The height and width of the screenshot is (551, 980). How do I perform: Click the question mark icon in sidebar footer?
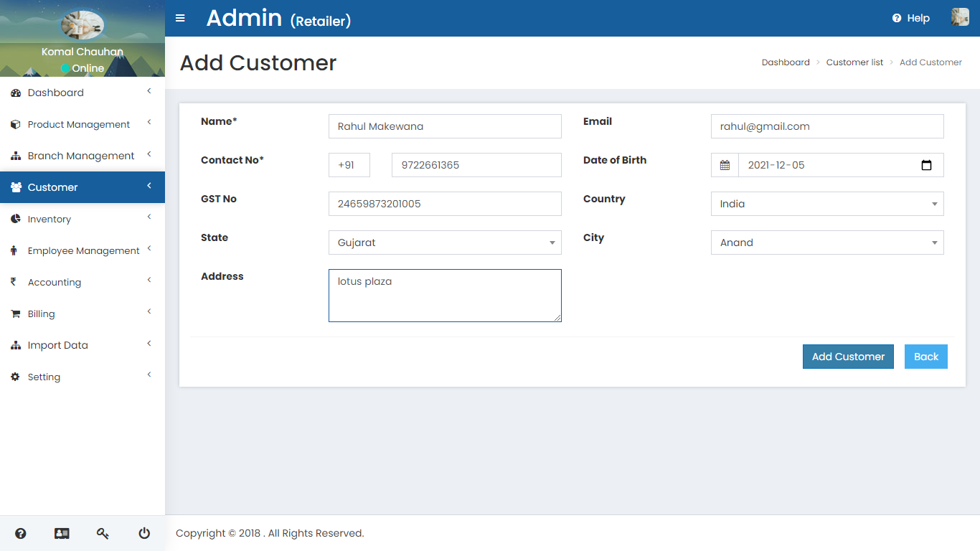click(x=20, y=533)
